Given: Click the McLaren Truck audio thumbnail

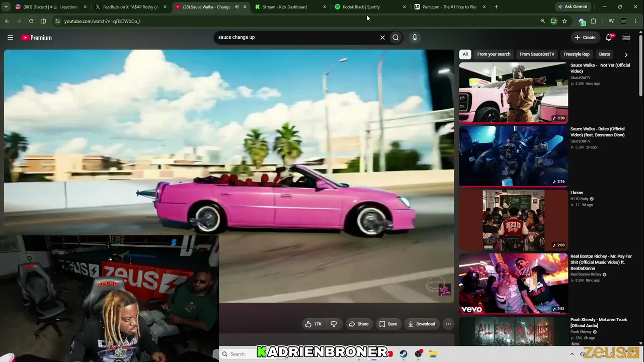Looking at the screenshot, I should click(514, 331).
